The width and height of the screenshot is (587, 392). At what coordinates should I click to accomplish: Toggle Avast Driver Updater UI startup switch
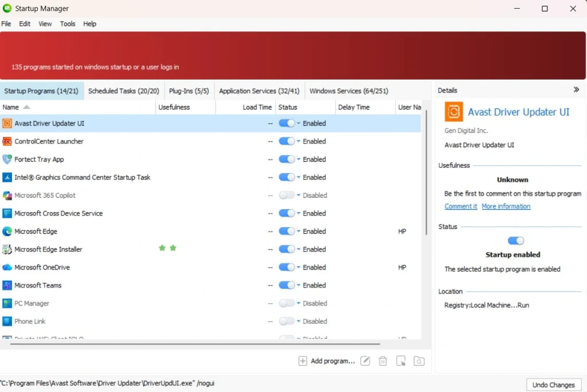287,123
